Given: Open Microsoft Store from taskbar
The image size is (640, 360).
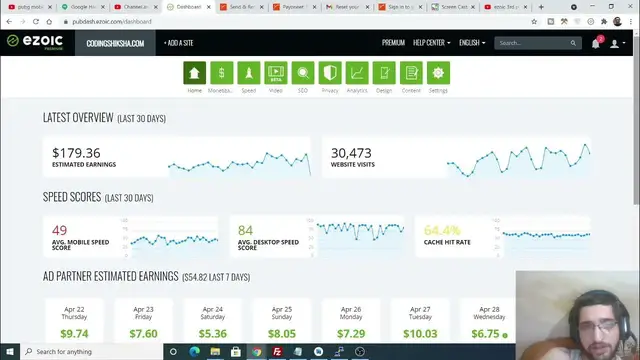Looking at the screenshot, I should coord(236,351).
